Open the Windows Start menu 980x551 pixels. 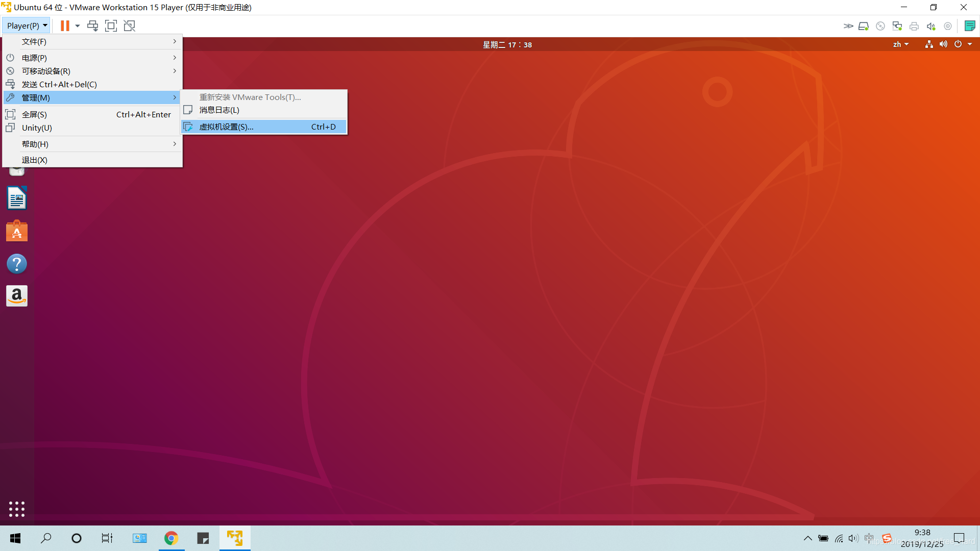[15, 538]
